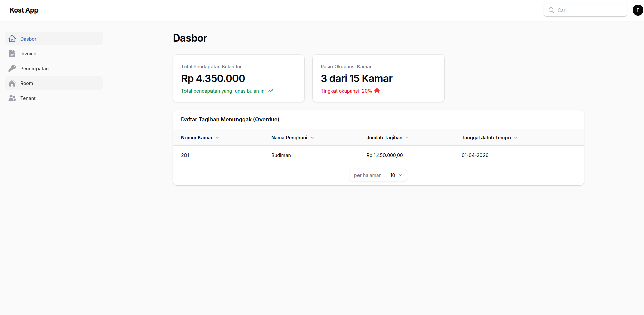Click Daftar Tagihan Menunggak heading
The width and height of the screenshot is (644, 315).
230,119
